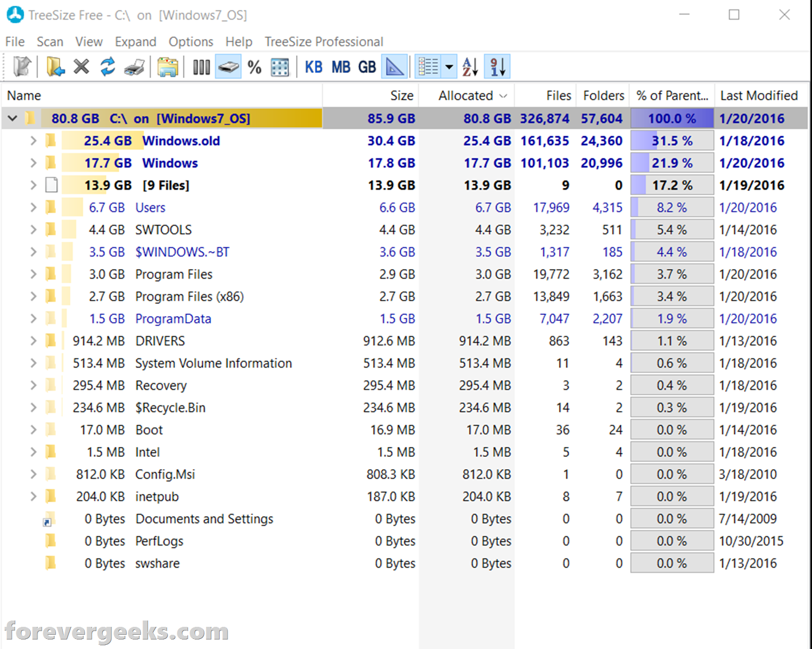812x649 pixels.
Task: Open the TreeSize Professional menu
Action: tap(324, 42)
